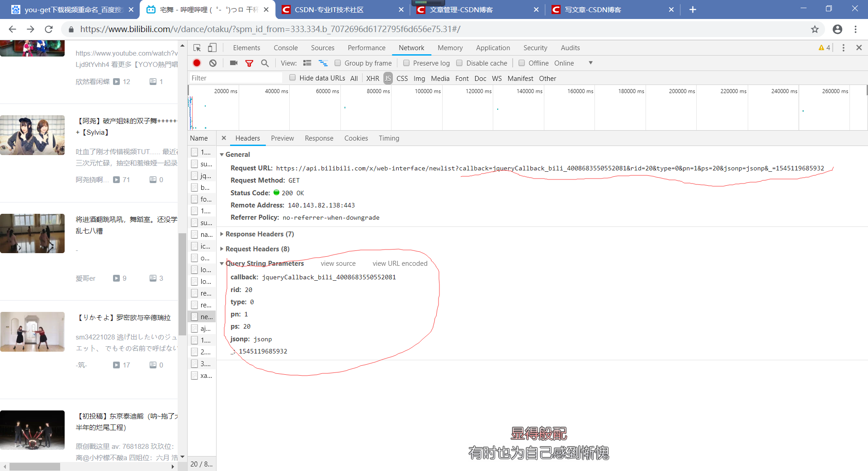The image size is (868, 471).
Task: Select checkbox of jq... request row
Action: tap(194, 175)
